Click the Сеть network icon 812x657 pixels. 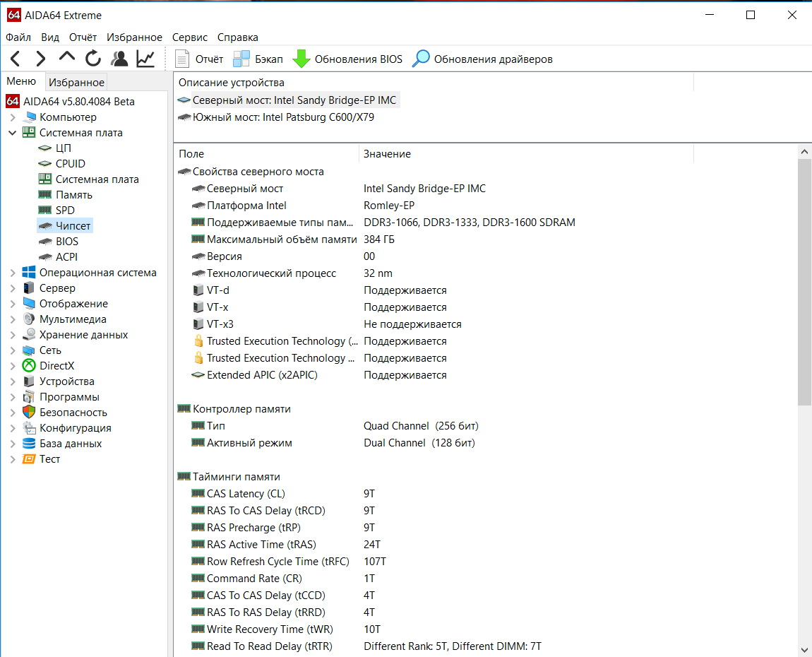[x=29, y=350]
